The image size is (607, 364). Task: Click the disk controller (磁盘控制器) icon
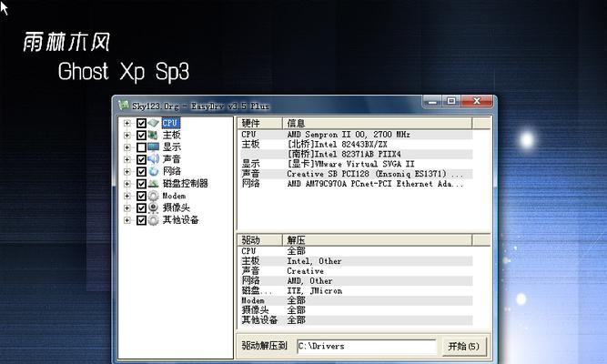(x=153, y=184)
